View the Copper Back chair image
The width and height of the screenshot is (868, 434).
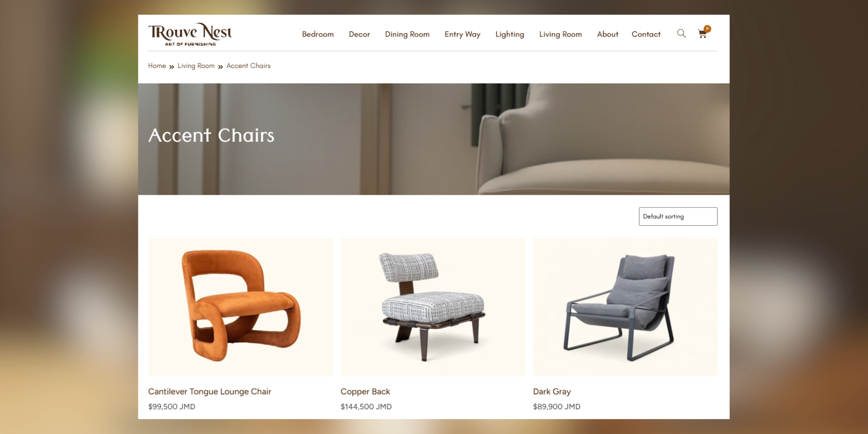433,307
